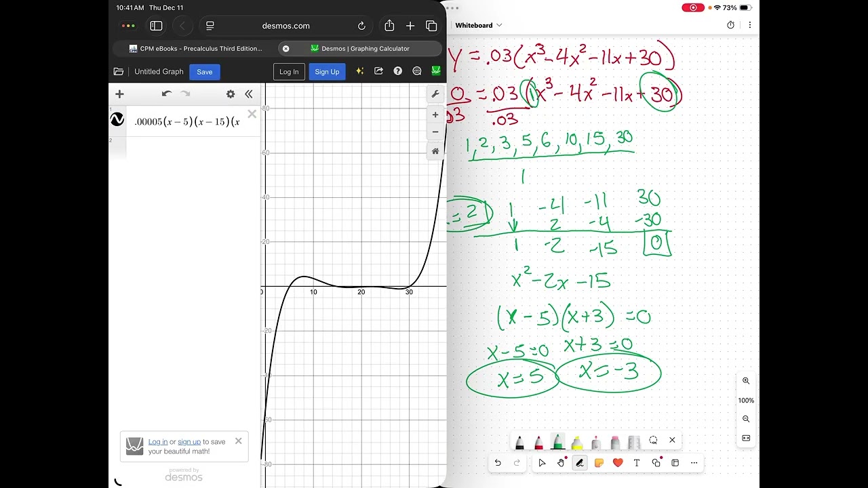Select the black pen
This screenshot has width=868, height=488.
pos(519,442)
